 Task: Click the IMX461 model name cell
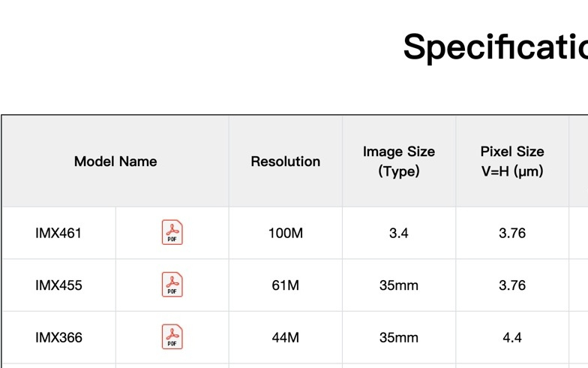(x=58, y=233)
